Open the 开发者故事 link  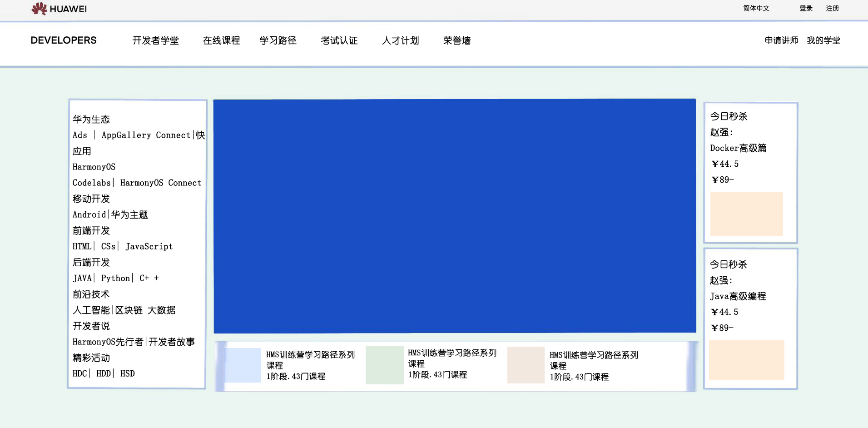(x=172, y=342)
